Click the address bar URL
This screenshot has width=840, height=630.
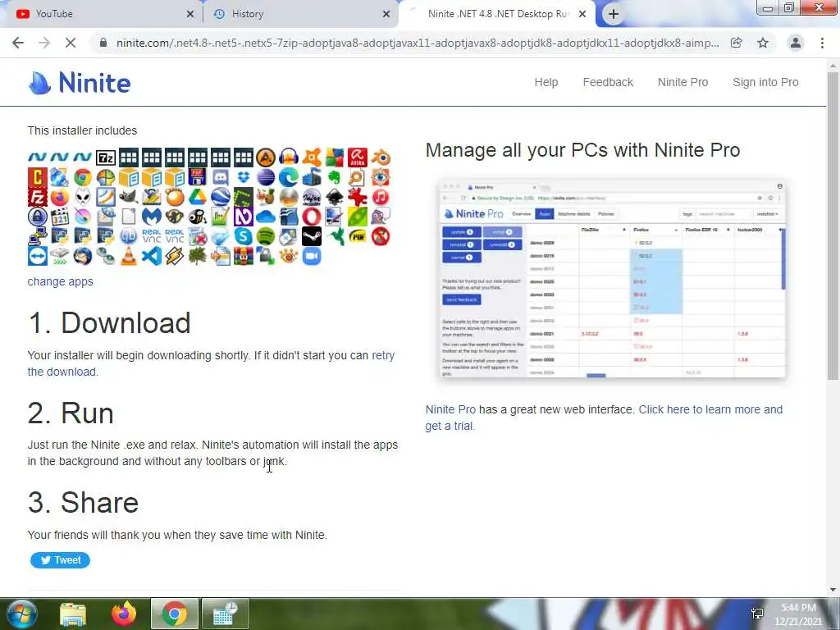[418, 43]
